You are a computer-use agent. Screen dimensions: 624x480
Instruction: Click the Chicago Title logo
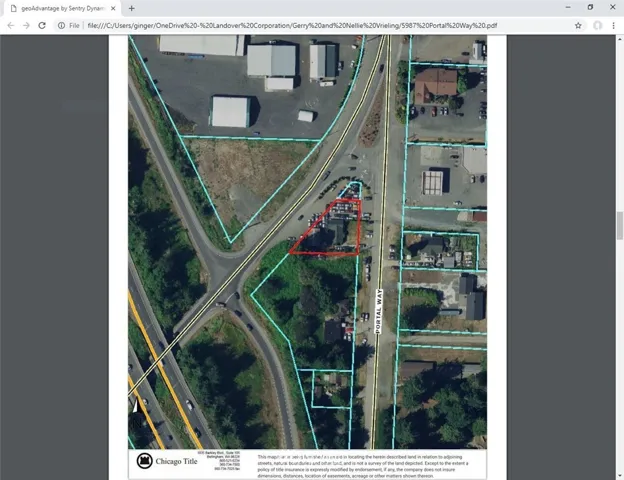167,461
